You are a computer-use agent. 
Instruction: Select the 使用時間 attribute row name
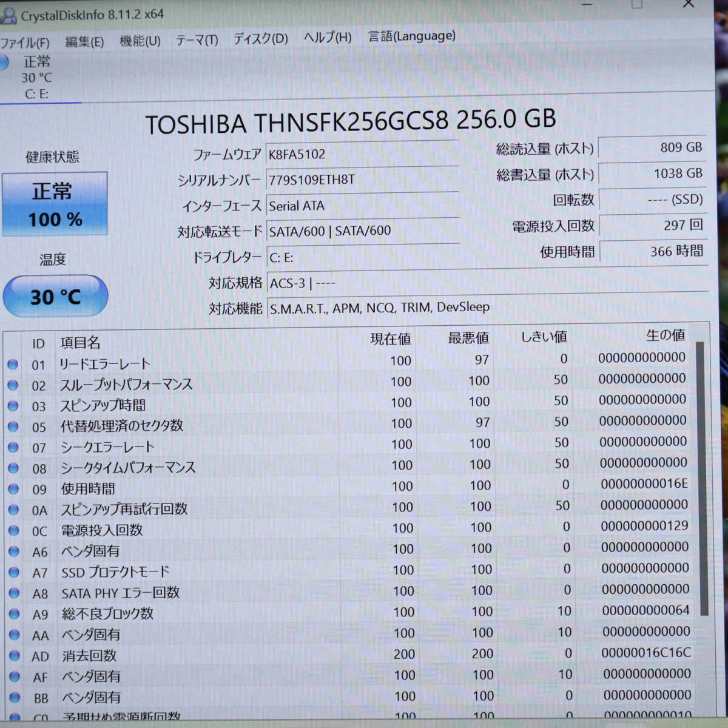tap(87, 488)
